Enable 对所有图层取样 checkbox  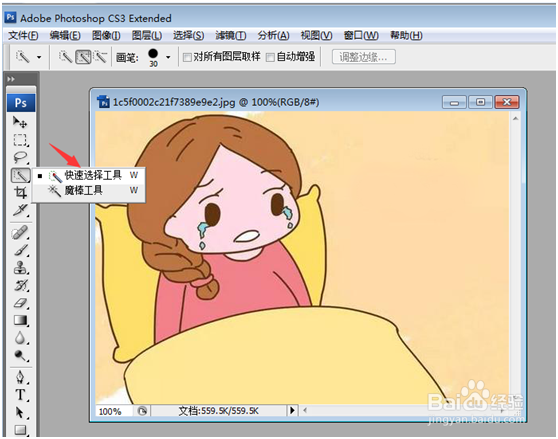(187, 57)
